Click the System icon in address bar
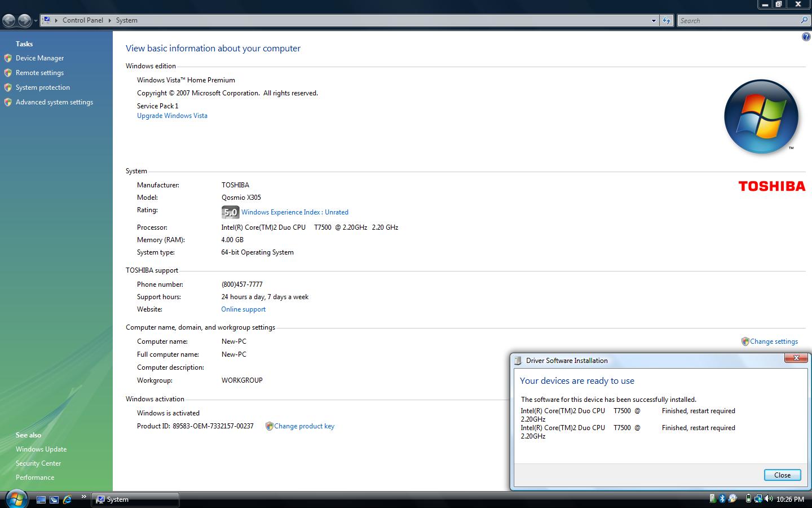Viewport: 812px width, 508px height. coord(47,20)
